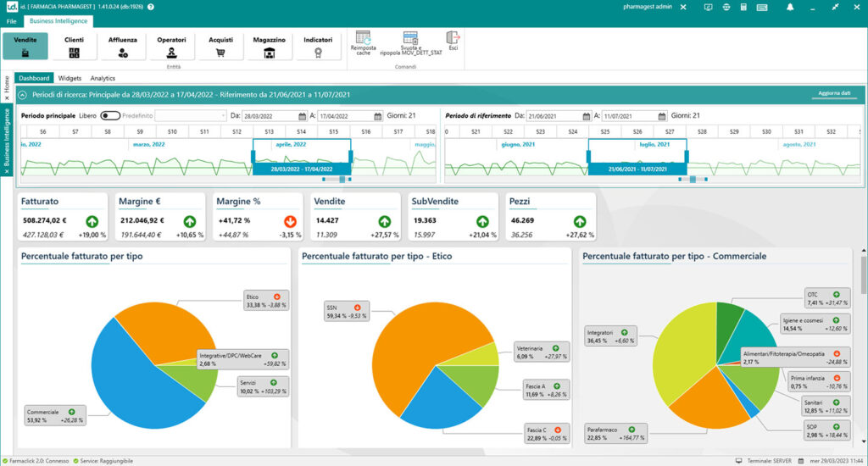The image size is (868, 466).
Task: Open the Magazzino warehouse section
Action: [x=270, y=46]
